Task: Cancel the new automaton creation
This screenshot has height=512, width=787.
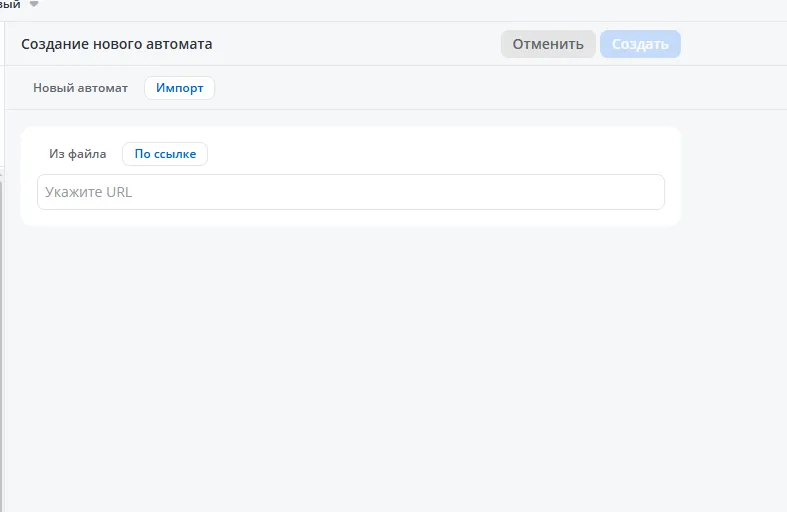Action: pos(547,44)
